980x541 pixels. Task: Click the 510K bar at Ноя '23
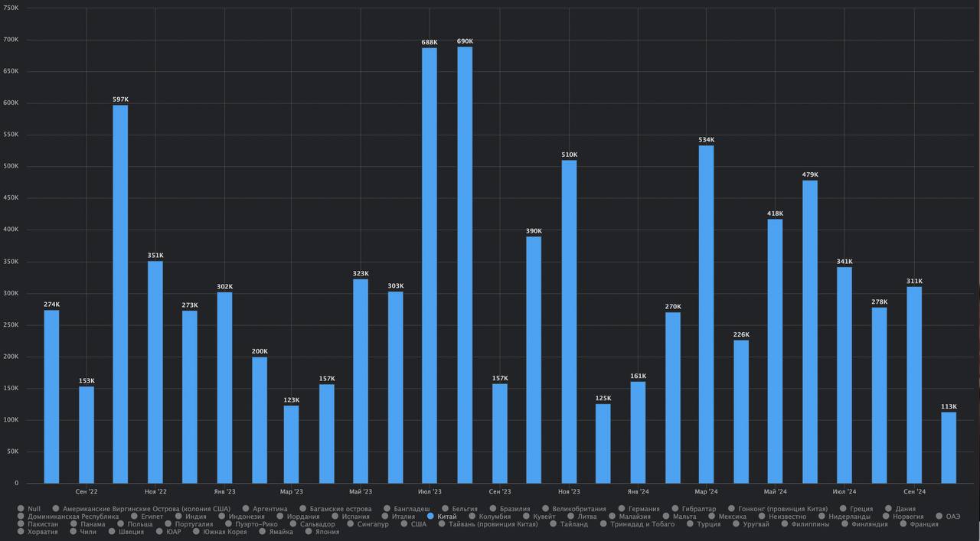pyautogui.click(x=569, y=321)
